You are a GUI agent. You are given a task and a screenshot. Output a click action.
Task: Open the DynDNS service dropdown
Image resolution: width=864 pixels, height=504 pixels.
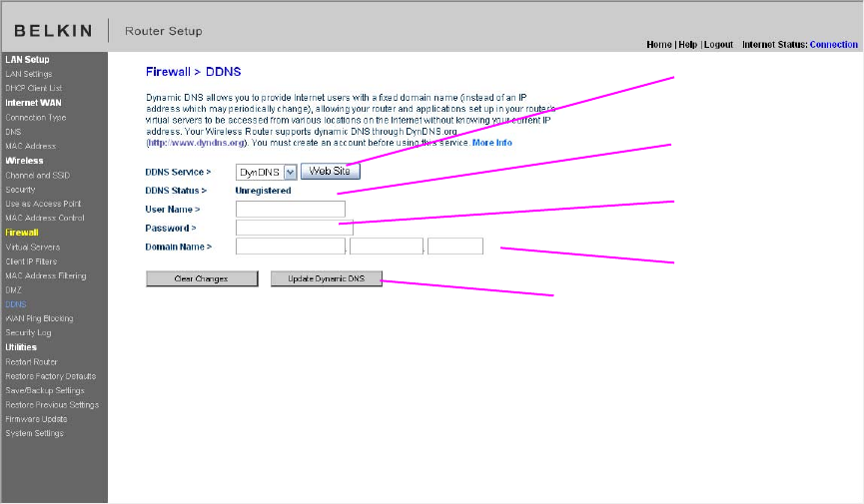(x=266, y=173)
